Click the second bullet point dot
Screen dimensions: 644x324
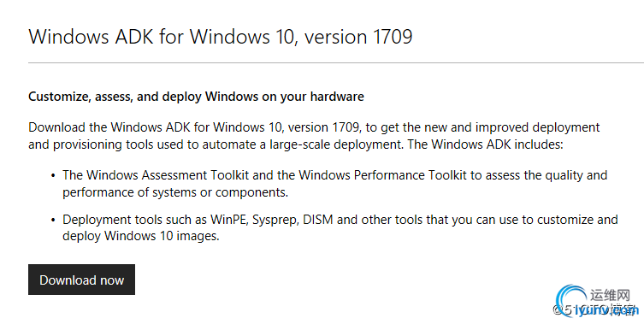53,220
